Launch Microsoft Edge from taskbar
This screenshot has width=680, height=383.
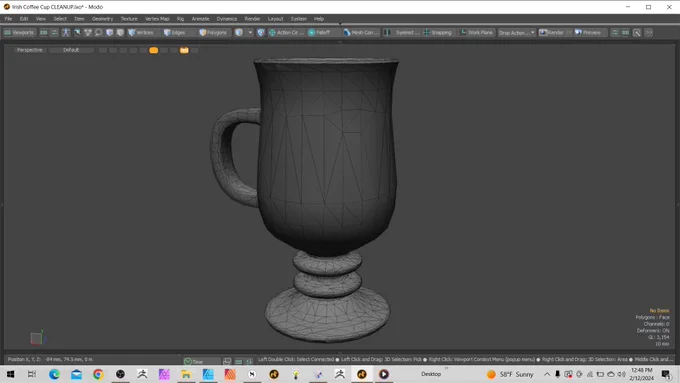click(54, 374)
